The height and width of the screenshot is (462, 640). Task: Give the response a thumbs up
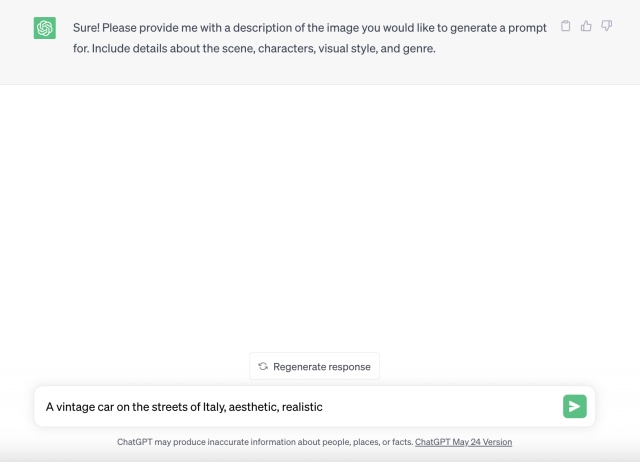tap(586, 27)
